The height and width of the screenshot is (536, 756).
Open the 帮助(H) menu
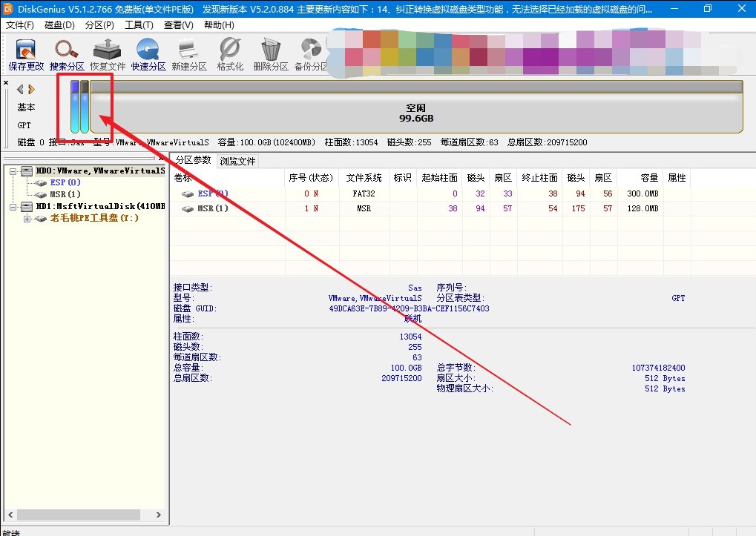click(x=219, y=25)
